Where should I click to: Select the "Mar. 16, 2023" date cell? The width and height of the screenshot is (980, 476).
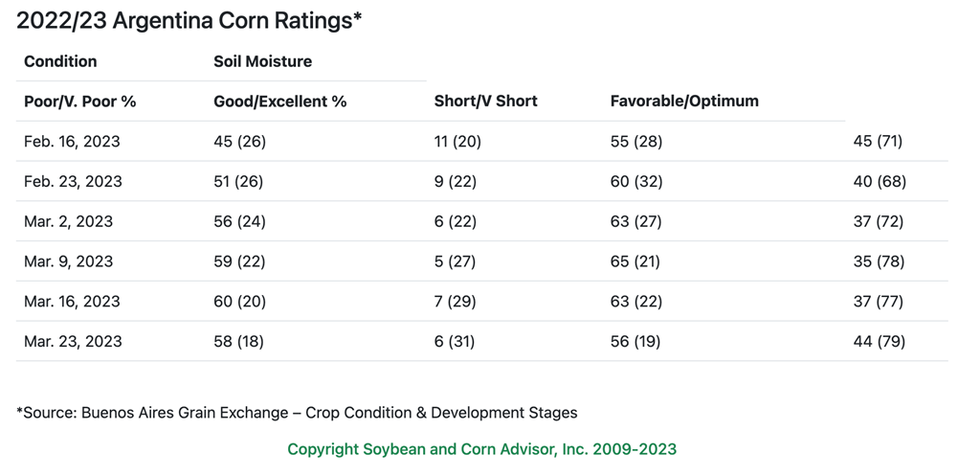(72, 302)
